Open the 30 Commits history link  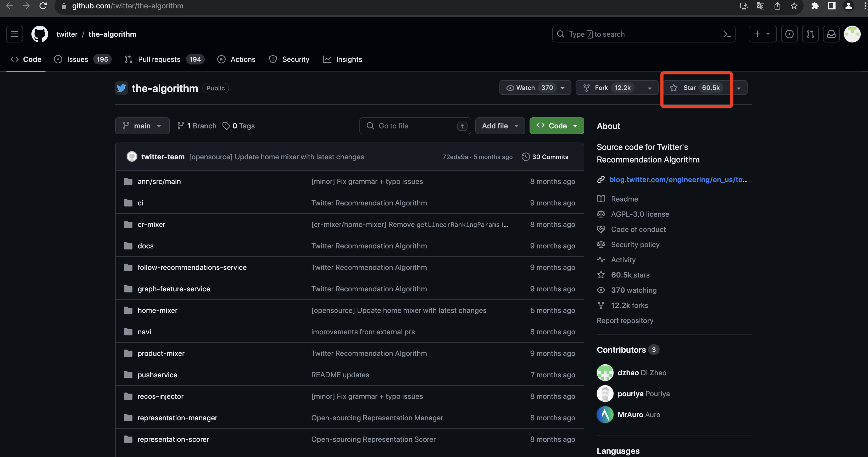(x=545, y=157)
